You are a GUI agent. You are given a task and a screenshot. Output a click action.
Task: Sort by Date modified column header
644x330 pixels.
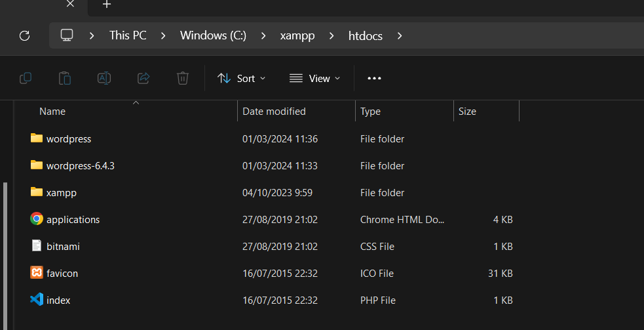pyautogui.click(x=274, y=112)
